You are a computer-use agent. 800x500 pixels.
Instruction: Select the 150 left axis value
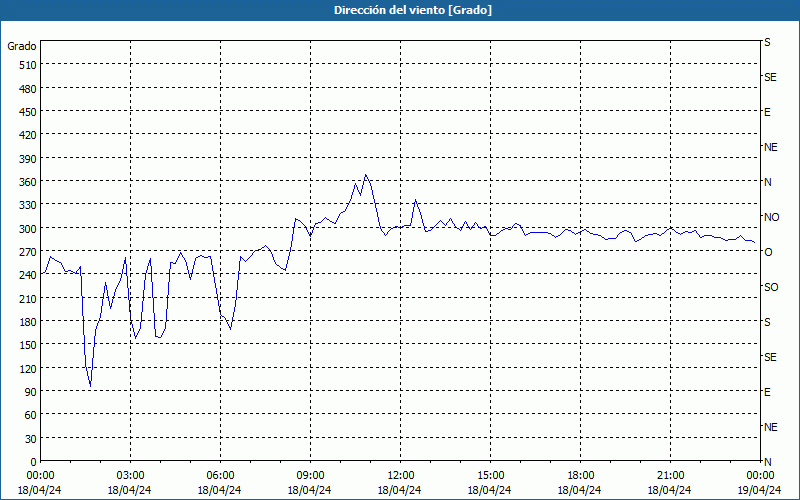click(29, 345)
